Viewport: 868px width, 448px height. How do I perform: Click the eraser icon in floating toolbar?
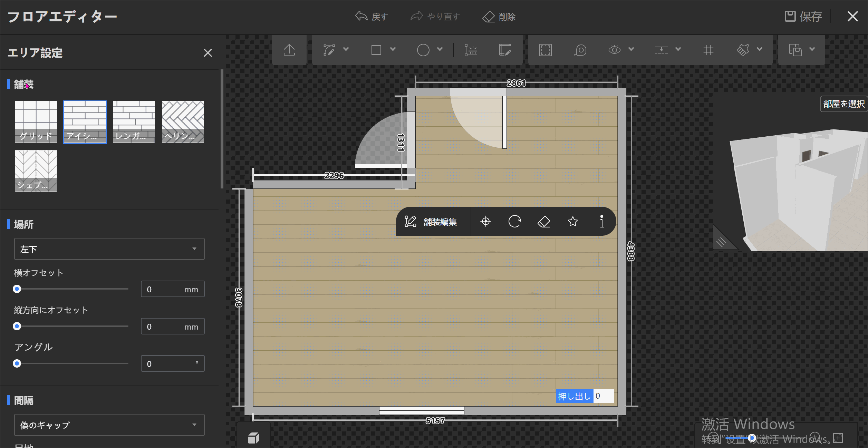[544, 221]
